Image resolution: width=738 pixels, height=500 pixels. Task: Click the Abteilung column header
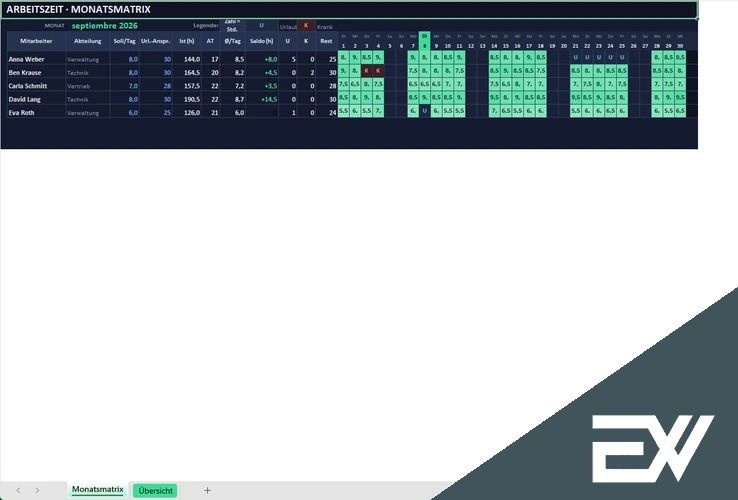88,41
